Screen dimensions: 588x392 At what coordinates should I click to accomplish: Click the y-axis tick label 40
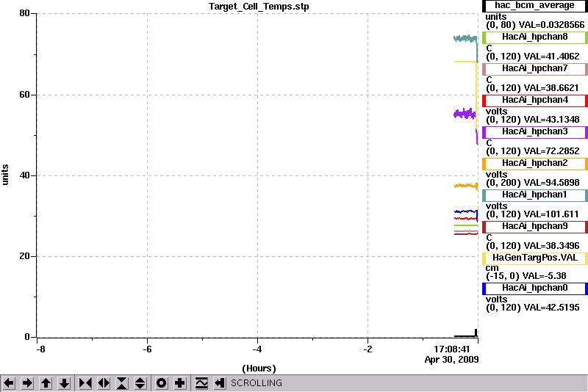24,175
